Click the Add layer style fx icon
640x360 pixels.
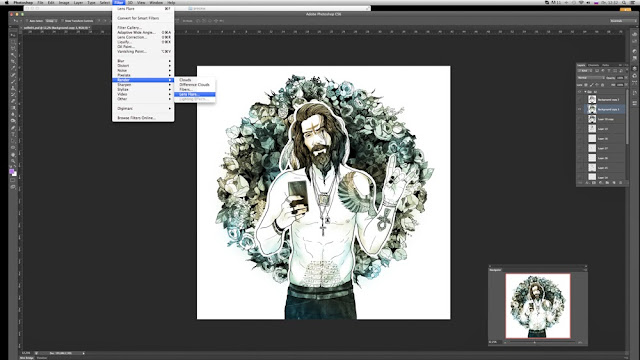587,183
